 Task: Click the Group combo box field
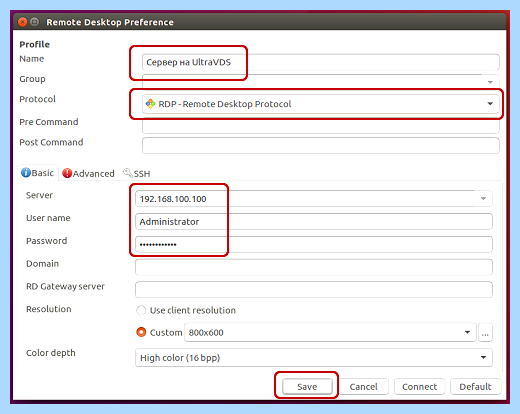(x=321, y=82)
